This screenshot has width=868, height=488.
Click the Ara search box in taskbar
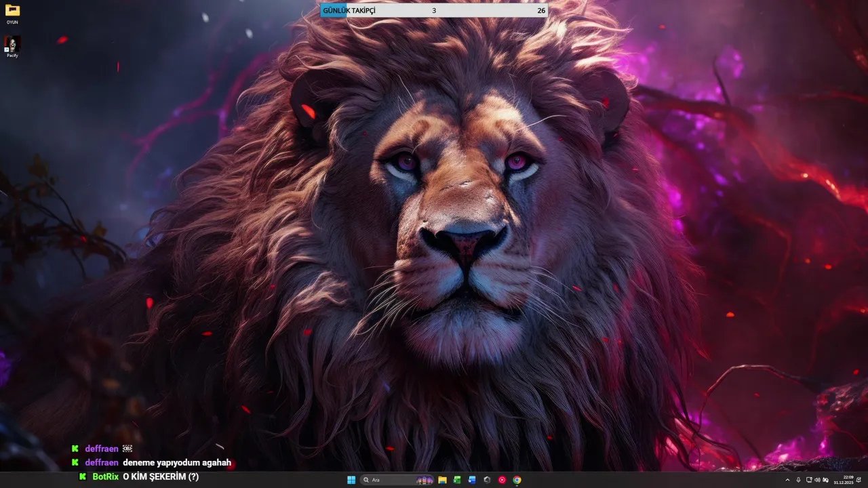[x=397, y=480]
